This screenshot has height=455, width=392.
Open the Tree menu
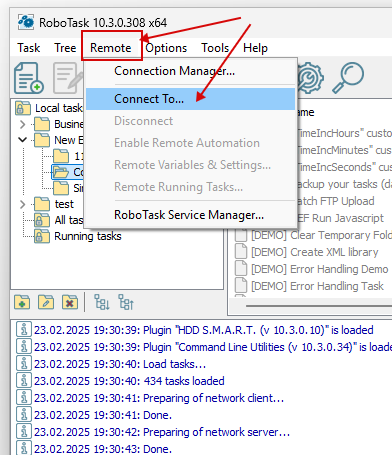coord(65,48)
